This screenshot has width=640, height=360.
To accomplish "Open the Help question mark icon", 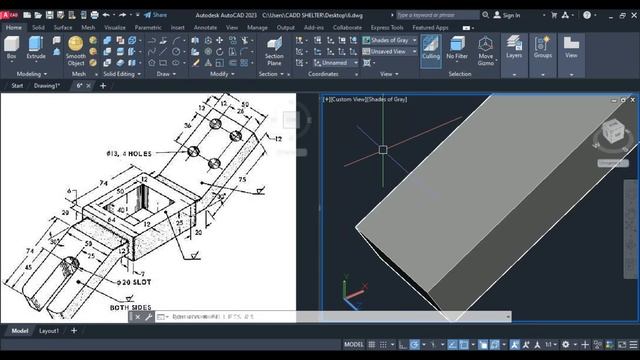I will point(587,15).
